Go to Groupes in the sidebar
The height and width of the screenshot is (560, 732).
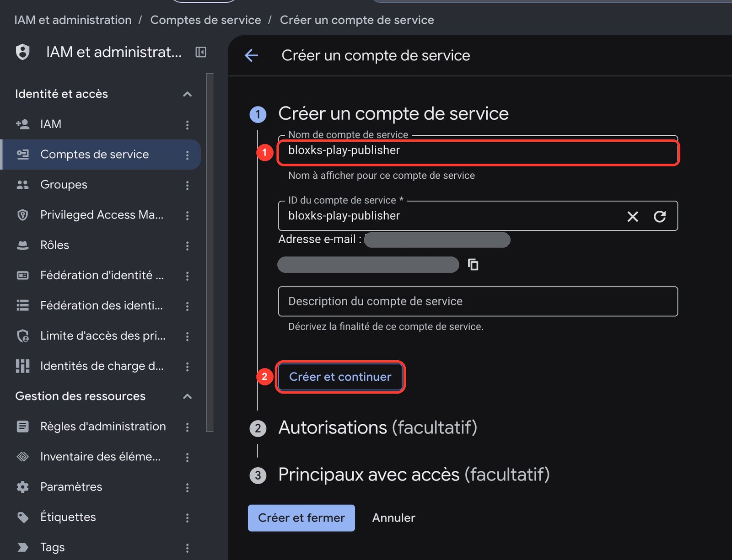101,185
